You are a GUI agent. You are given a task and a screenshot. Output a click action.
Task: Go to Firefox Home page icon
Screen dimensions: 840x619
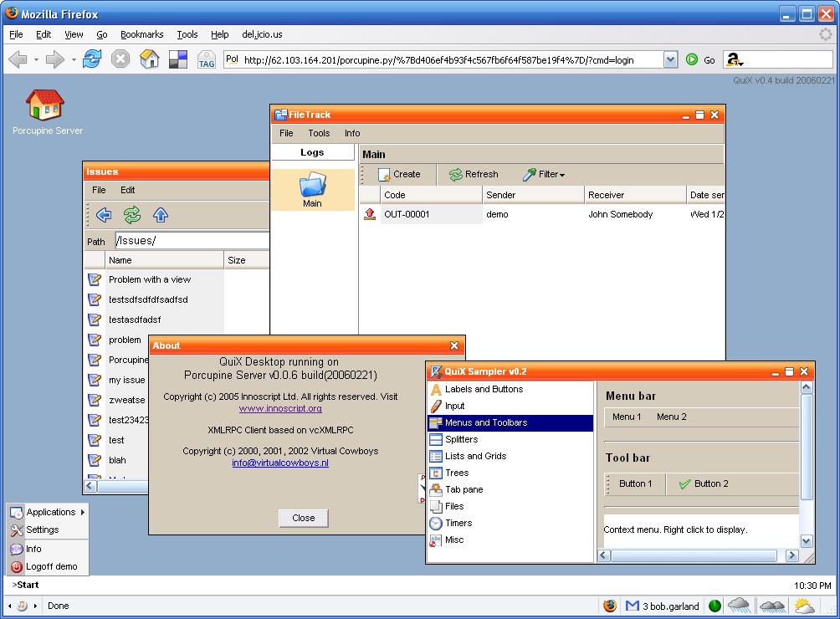click(x=150, y=59)
